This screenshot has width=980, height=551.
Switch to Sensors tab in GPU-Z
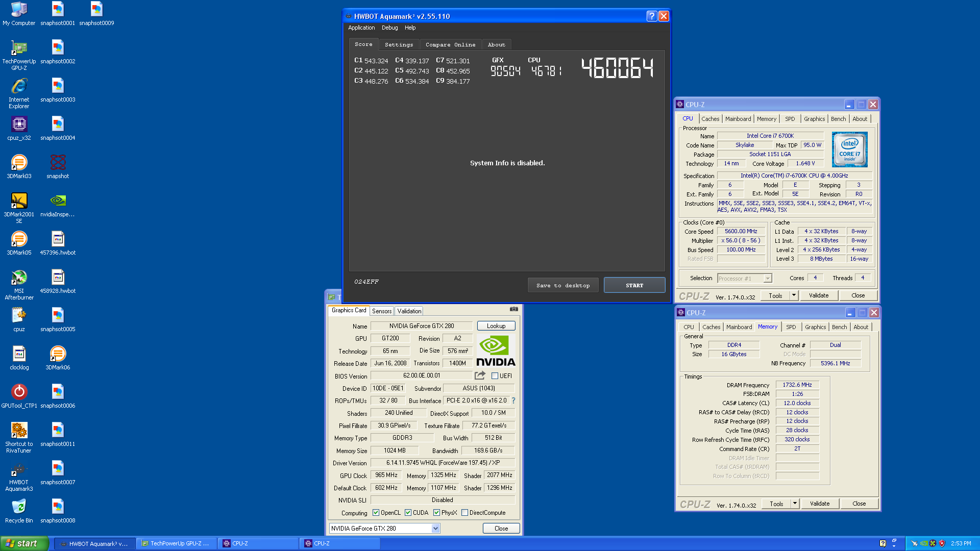382,311
